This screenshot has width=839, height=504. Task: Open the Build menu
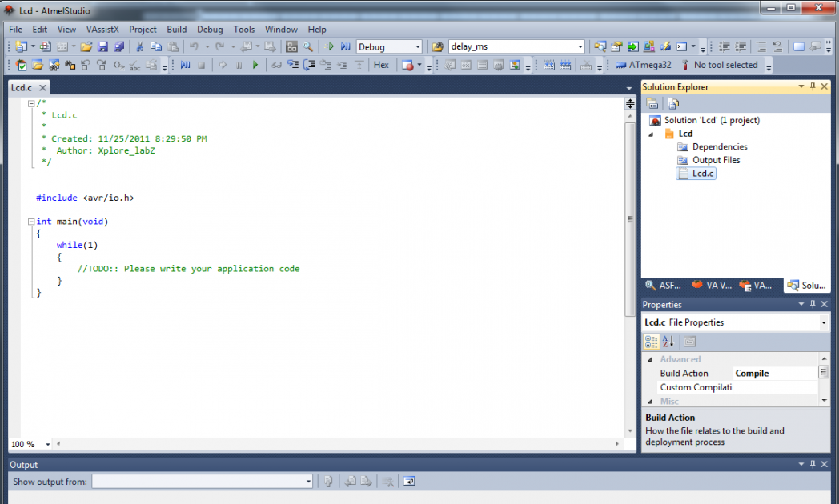coord(177,30)
